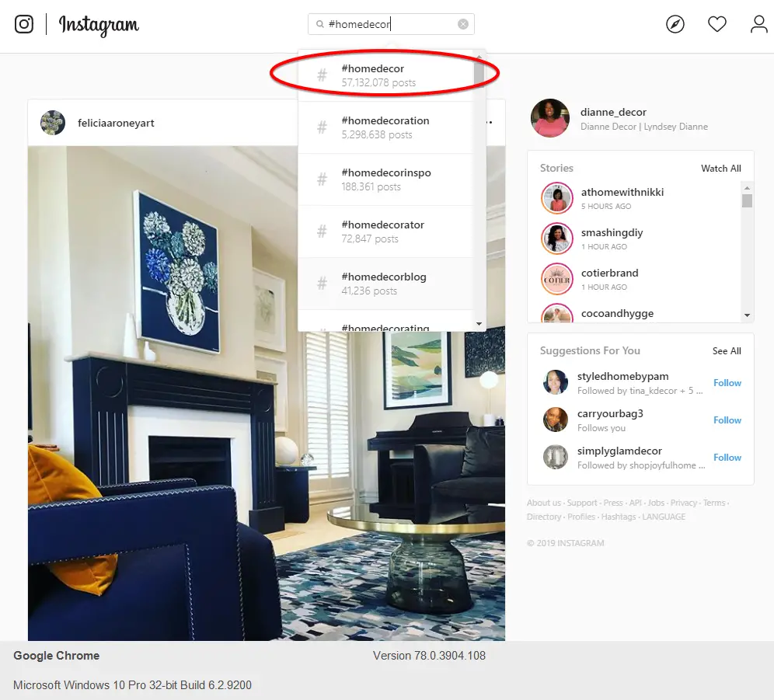Click the magnifier icon in search box

320,24
